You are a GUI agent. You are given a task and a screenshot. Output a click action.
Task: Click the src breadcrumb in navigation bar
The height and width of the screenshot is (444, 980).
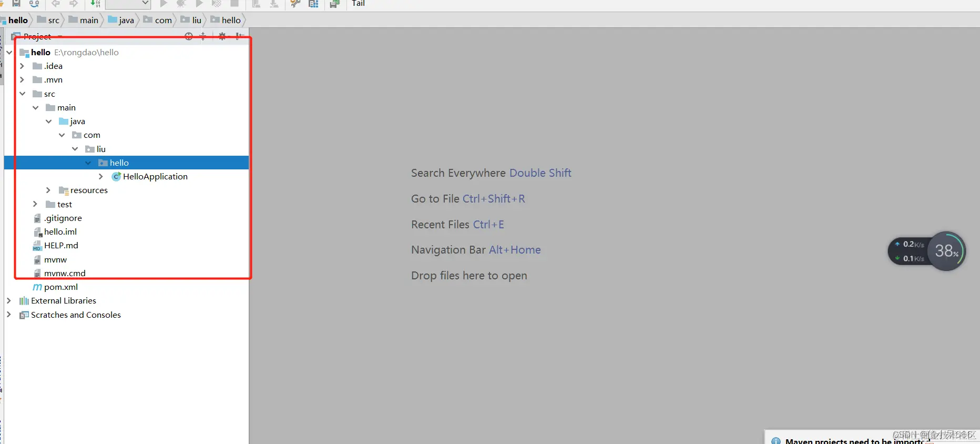(x=48, y=20)
